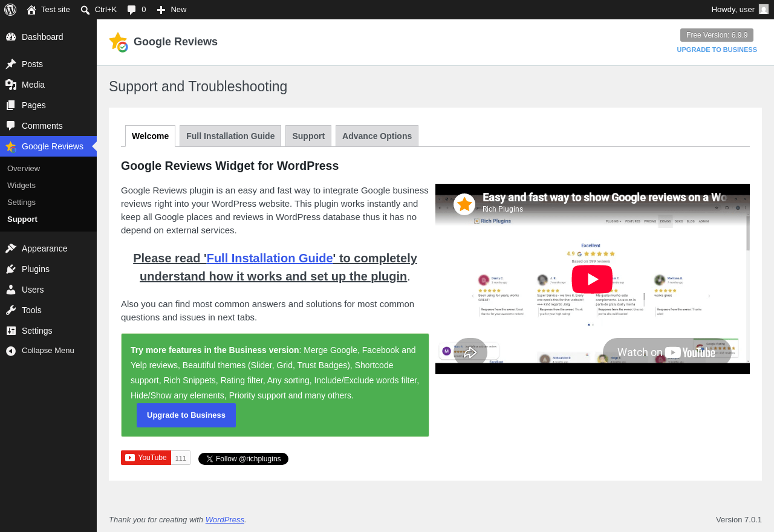Click the Dashboard gauge icon
Viewport: 774px width, 532px height.
coord(11,37)
